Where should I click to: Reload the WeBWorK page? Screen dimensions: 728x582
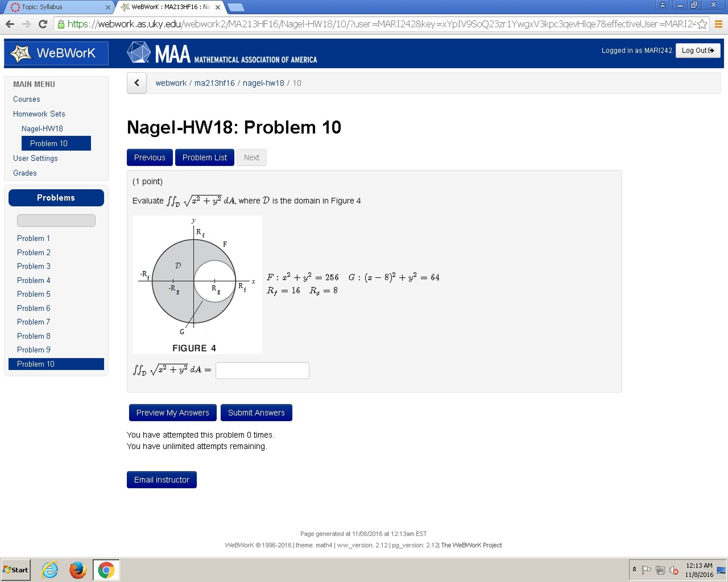tap(43, 24)
